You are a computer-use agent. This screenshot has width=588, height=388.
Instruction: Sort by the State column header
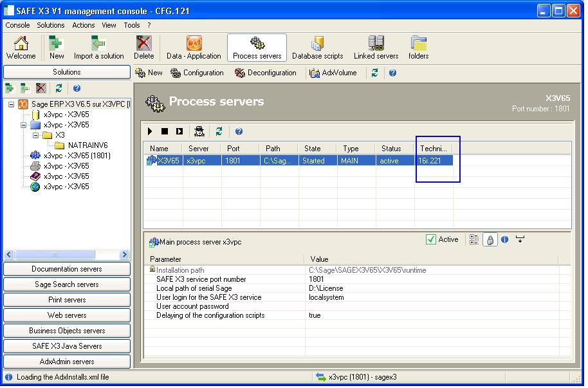[x=317, y=149]
